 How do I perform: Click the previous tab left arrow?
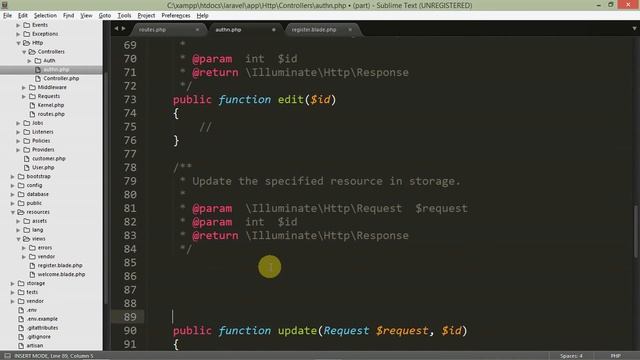[x=116, y=29]
